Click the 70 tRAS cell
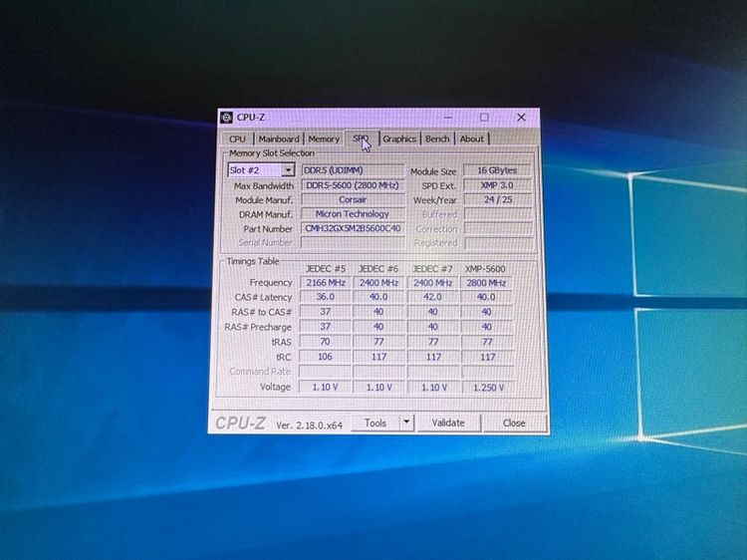The image size is (747, 560). click(x=325, y=342)
